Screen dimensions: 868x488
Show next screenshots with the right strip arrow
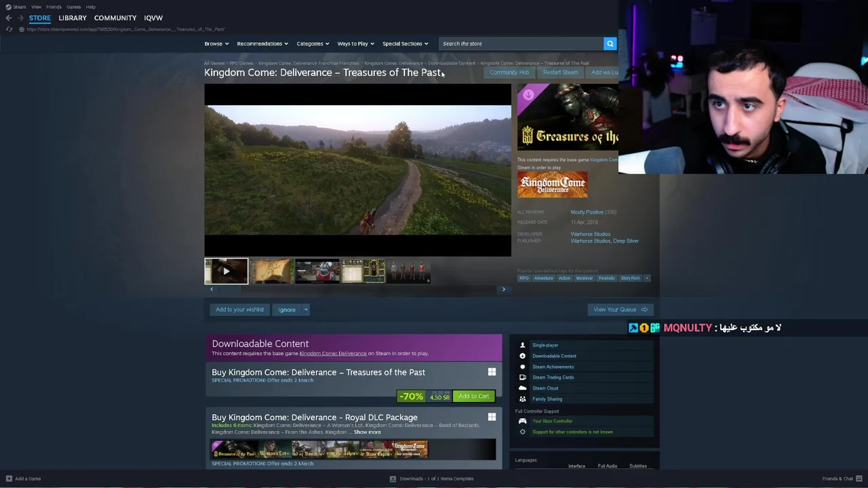[503, 289]
